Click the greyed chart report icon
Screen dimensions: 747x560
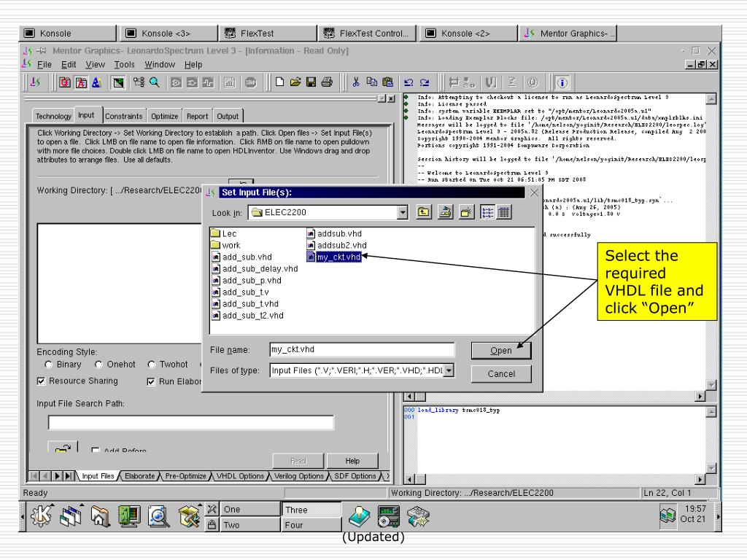(x=230, y=82)
